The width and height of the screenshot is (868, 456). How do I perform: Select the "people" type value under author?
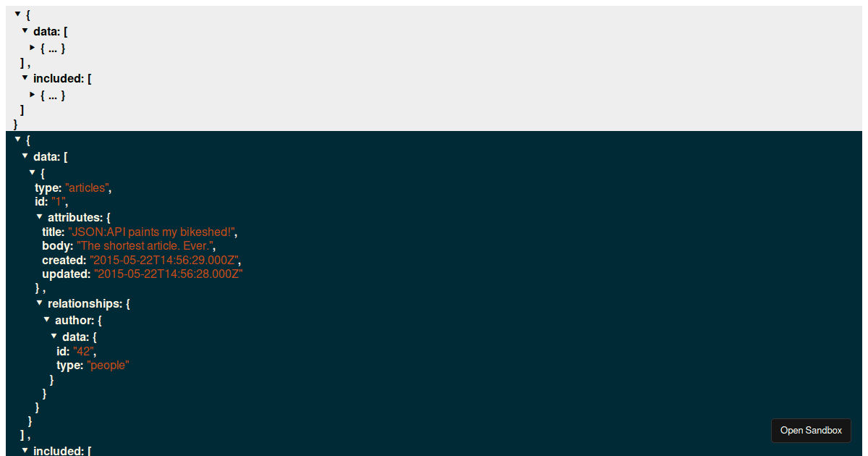click(x=108, y=365)
